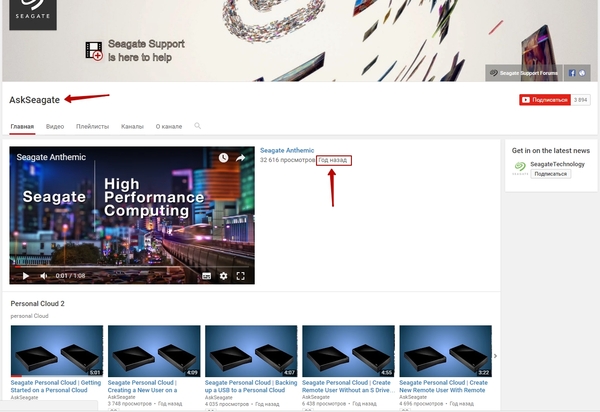Screen dimensions: 600x412
Task: Mute the video player volume
Action: point(42,276)
